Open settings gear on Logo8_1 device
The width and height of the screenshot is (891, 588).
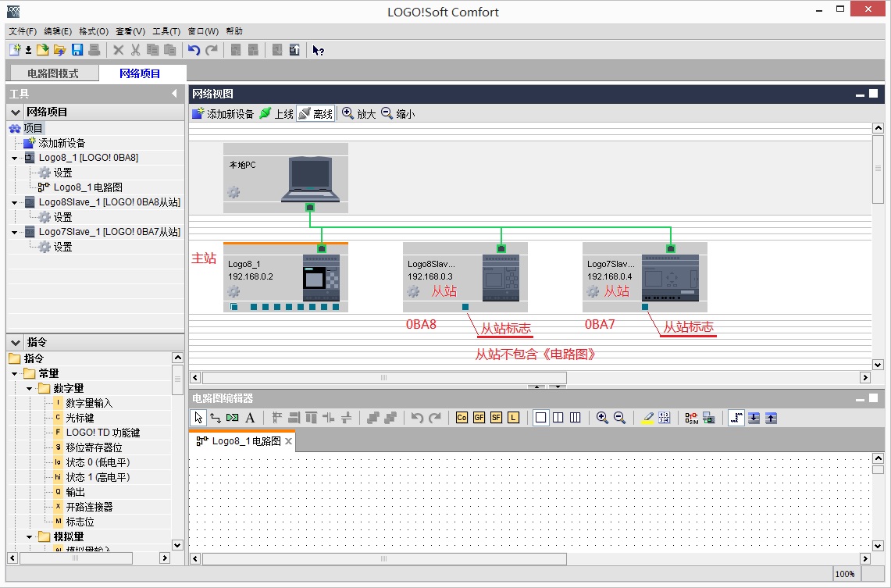(233, 292)
